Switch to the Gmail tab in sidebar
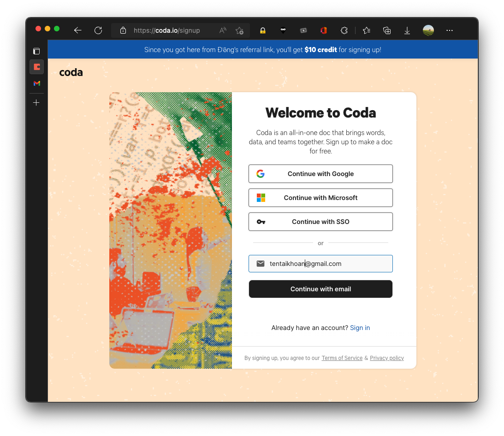Screen dimensions: 504x436 click(x=36, y=83)
